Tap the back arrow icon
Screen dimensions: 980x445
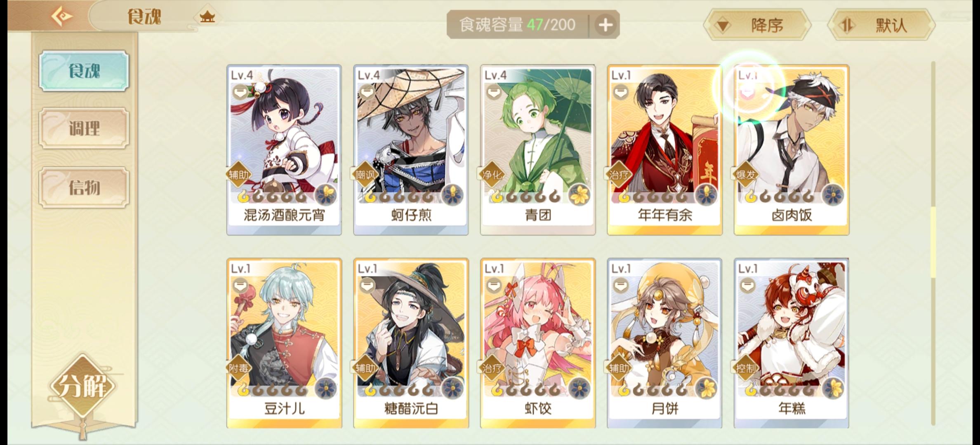pyautogui.click(x=62, y=17)
